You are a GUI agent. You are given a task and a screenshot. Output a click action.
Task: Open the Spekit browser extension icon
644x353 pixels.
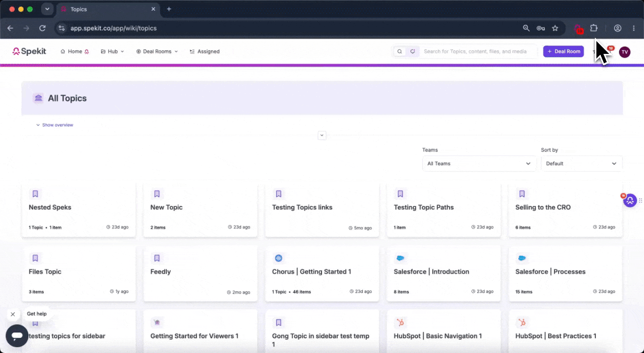click(579, 28)
